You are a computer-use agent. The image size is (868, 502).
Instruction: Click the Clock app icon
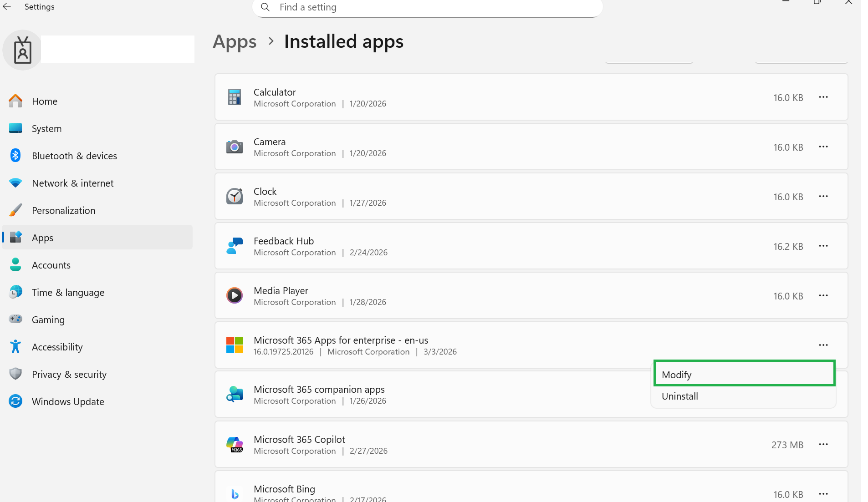(235, 197)
